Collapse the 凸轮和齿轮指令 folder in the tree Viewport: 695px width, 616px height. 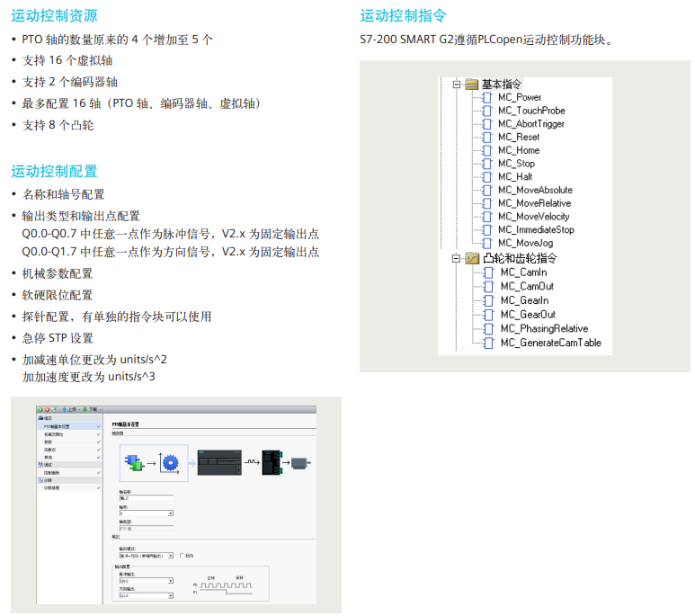pyautogui.click(x=456, y=258)
